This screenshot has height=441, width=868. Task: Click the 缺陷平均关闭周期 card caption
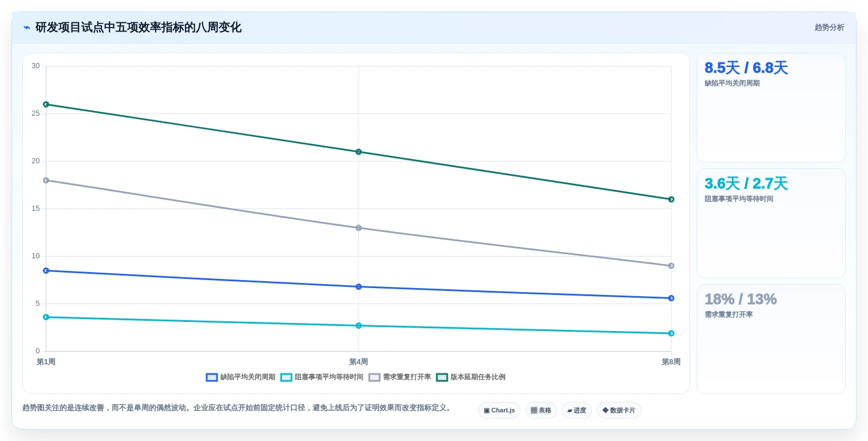click(732, 83)
